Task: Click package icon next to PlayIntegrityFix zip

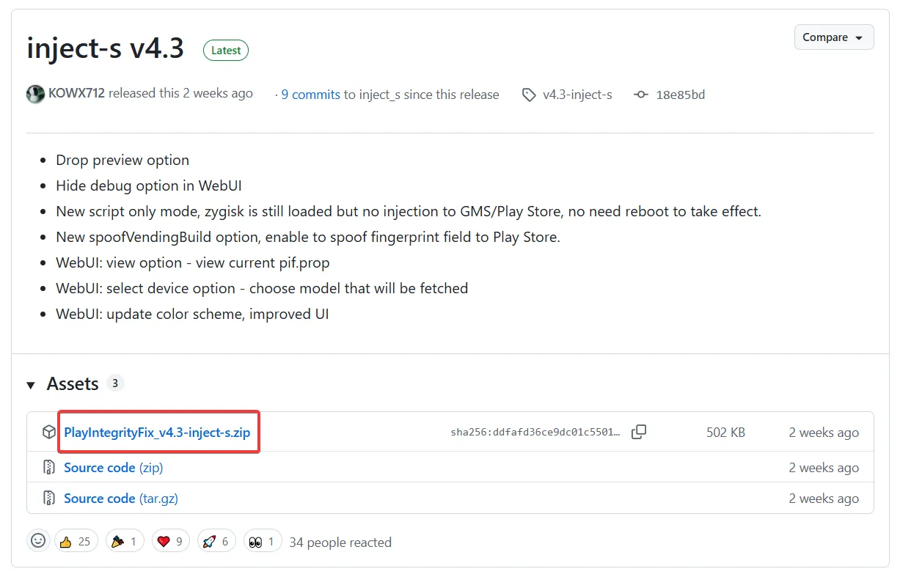Action: (48, 433)
